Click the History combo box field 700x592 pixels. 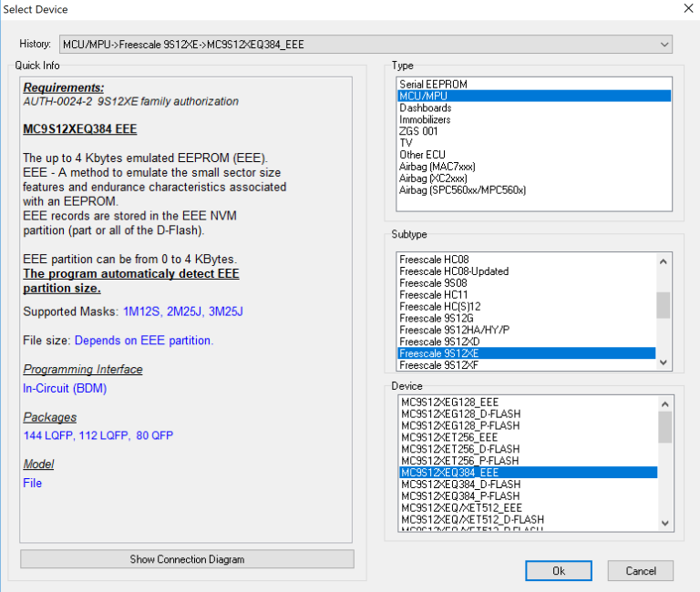tap(365, 45)
